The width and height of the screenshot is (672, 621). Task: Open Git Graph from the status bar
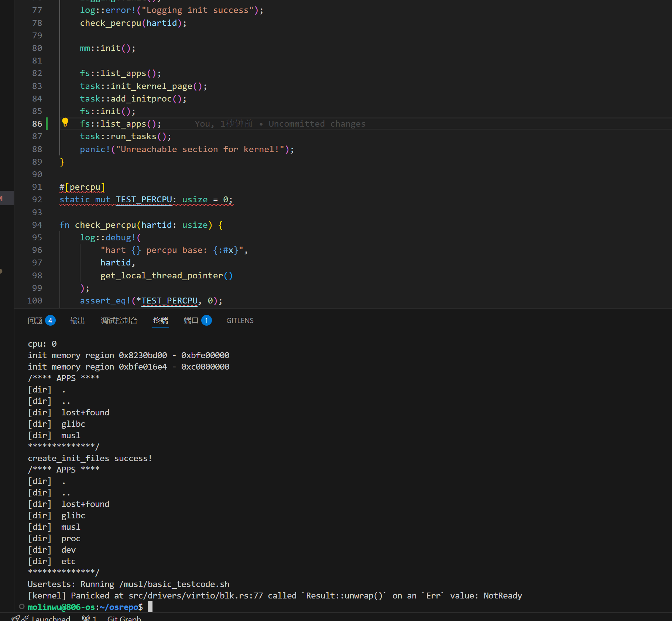click(124, 618)
